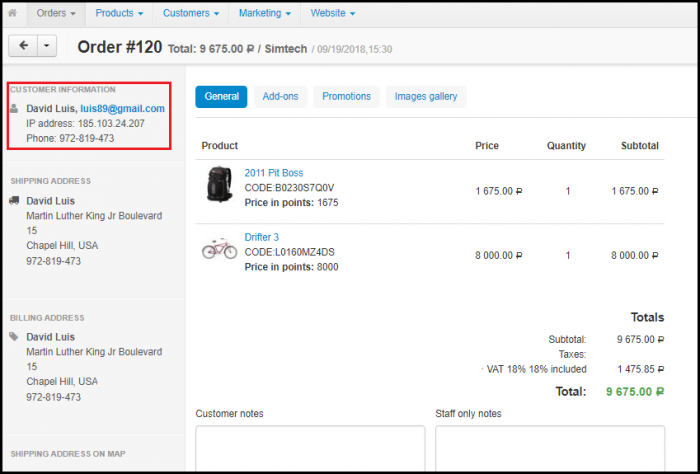Click inside the Customer notes field
Viewport: 700px width, 474px height.
click(x=310, y=448)
